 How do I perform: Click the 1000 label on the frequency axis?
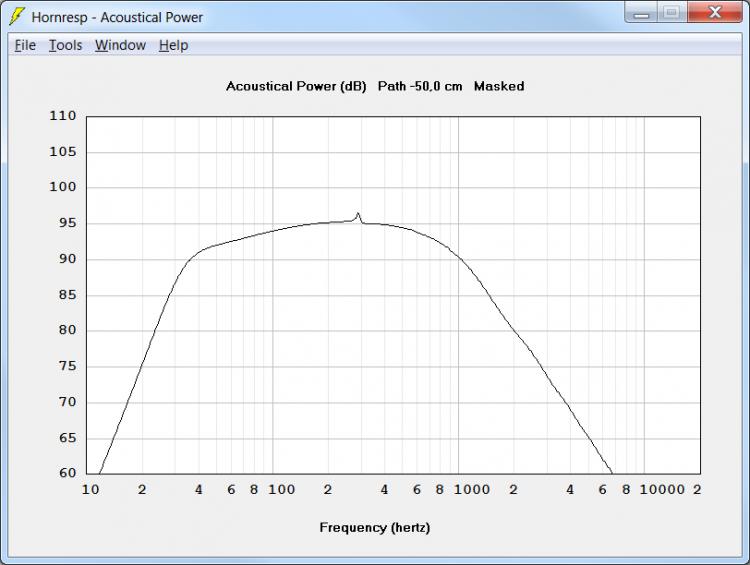[472, 489]
